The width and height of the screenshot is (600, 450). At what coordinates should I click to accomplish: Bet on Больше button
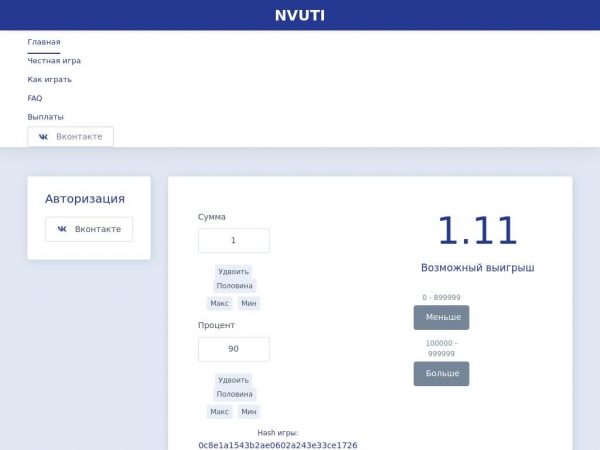(x=441, y=373)
